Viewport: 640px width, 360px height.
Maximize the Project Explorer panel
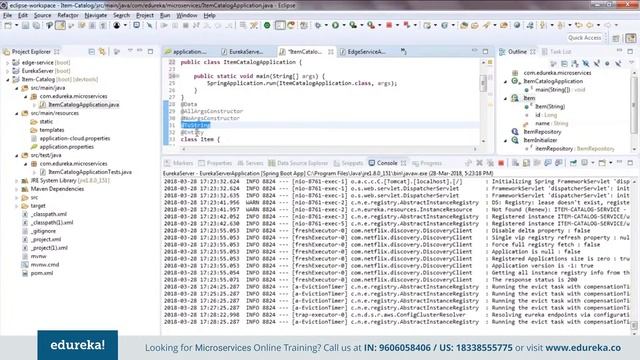(151, 51)
